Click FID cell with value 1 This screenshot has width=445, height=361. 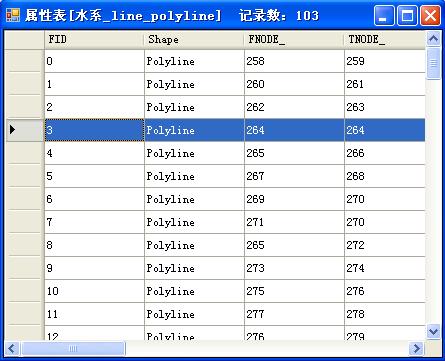[94, 84]
